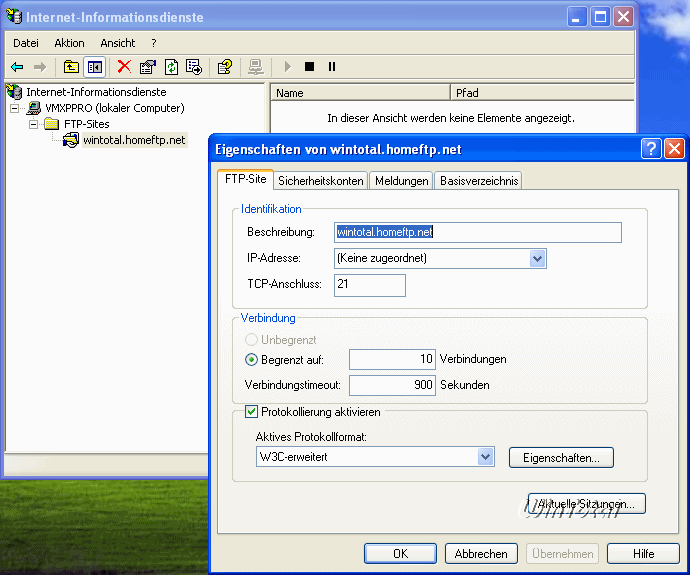Click the FTP-Sites folder icon

coord(52,124)
